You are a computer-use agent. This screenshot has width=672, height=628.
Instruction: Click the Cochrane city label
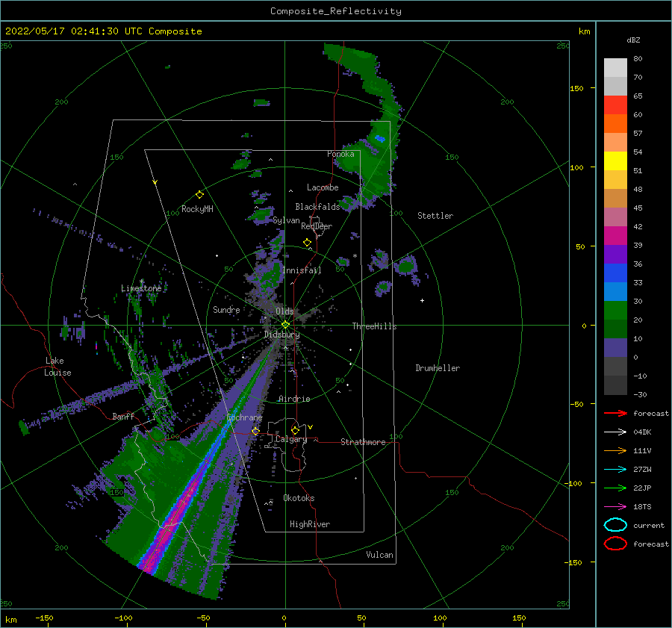(244, 417)
